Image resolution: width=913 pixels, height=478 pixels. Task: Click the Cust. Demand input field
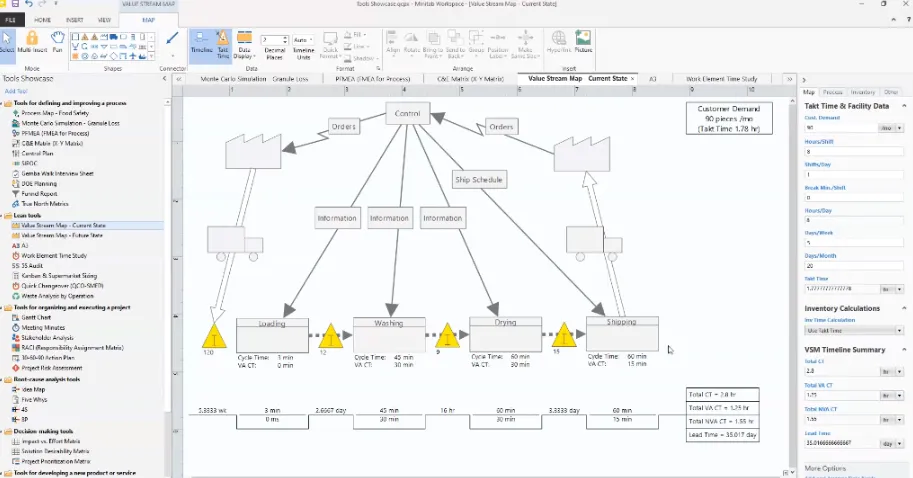[841, 128]
